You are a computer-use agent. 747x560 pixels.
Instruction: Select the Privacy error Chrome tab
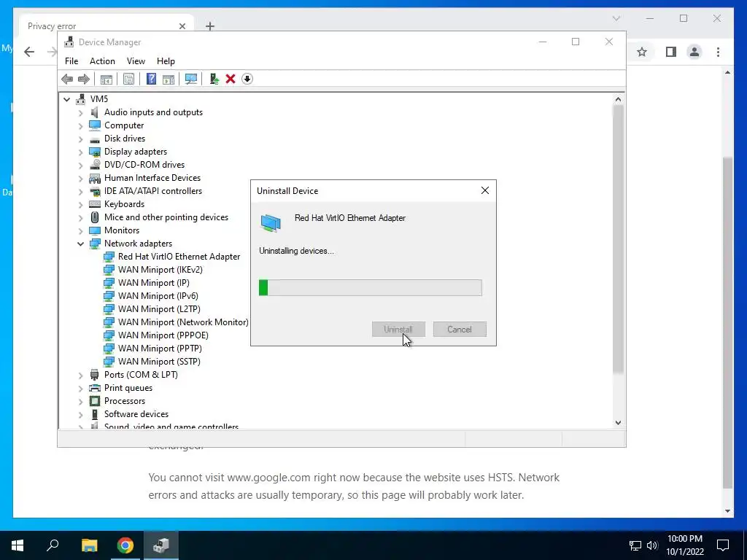pos(107,26)
